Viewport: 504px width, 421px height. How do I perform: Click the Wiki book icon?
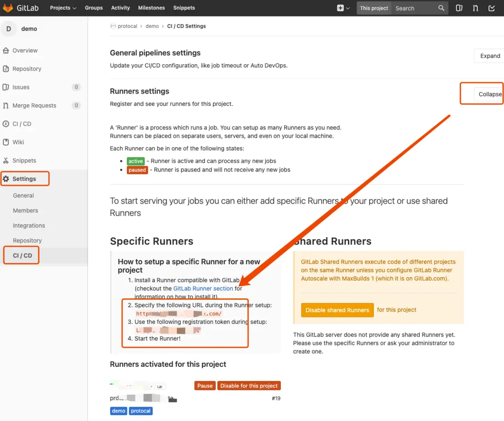[x=6, y=142]
